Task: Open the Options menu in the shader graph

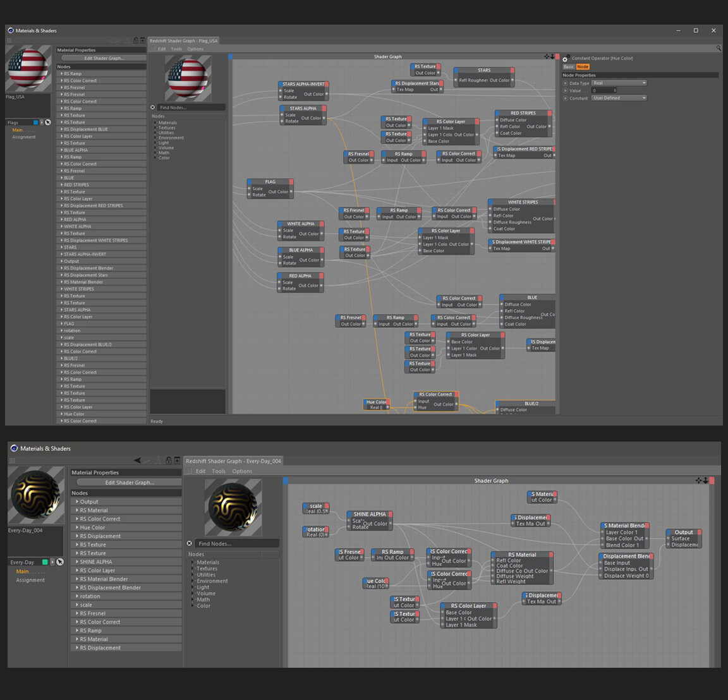Action: 195,49
